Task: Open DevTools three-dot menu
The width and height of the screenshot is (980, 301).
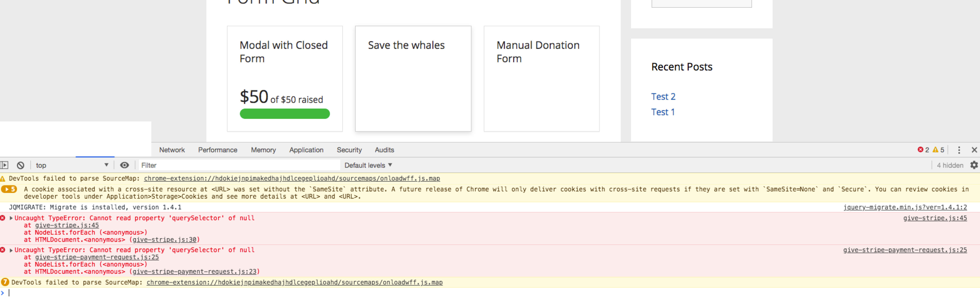Action: 959,150
